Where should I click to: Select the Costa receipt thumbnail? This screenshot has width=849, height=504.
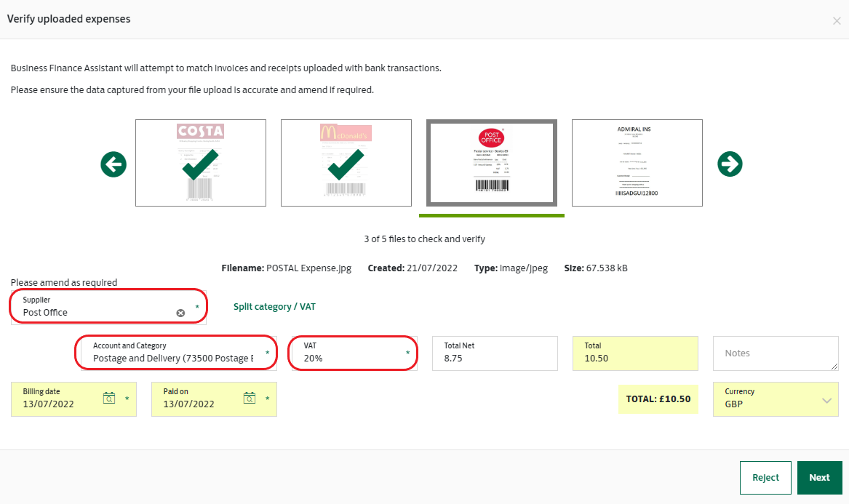200,163
